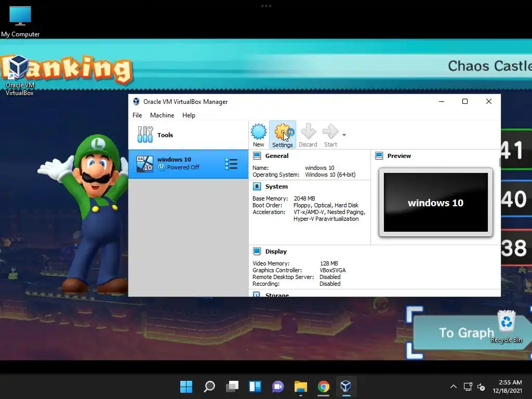Open the clock and date in taskbar
Image resolution: width=532 pixels, height=399 pixels.
[x=508, y=387]
